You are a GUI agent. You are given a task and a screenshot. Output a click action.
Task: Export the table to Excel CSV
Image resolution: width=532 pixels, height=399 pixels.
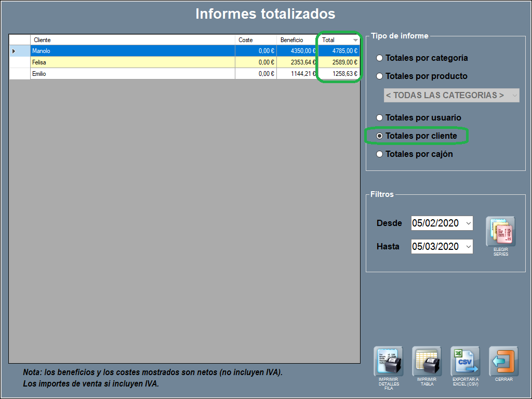coord(465,362)
